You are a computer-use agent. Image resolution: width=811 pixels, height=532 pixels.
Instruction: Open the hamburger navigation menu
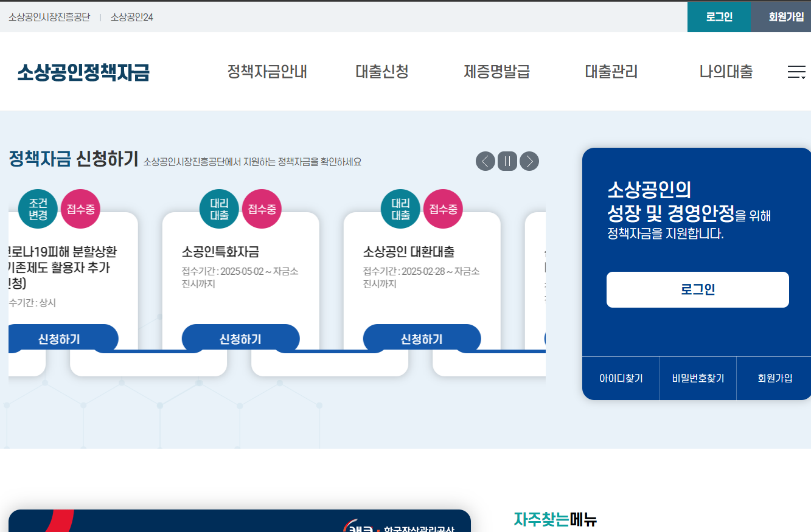(x=796, y=72)
